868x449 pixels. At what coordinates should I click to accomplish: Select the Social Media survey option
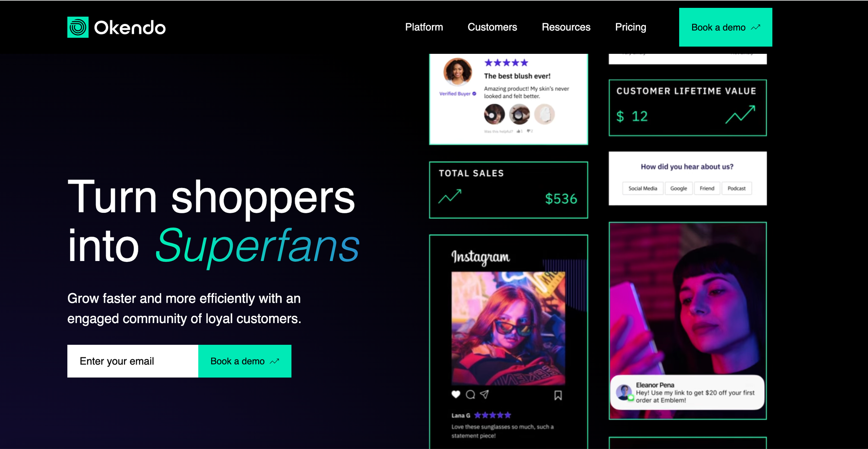pos(643,188)
